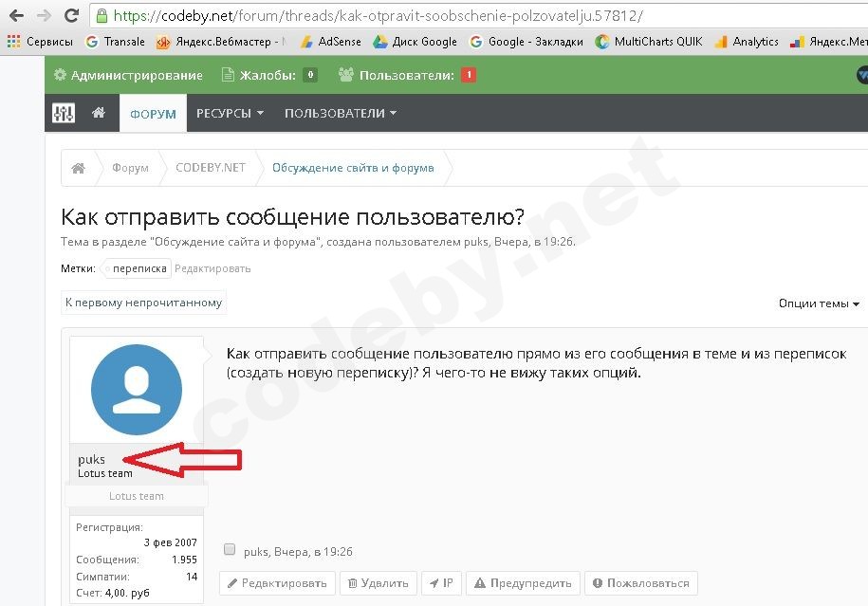Click the Жалобы counter badge showing 0
The height and width of the screenshot is (606, 868).
tap(310, 75)
